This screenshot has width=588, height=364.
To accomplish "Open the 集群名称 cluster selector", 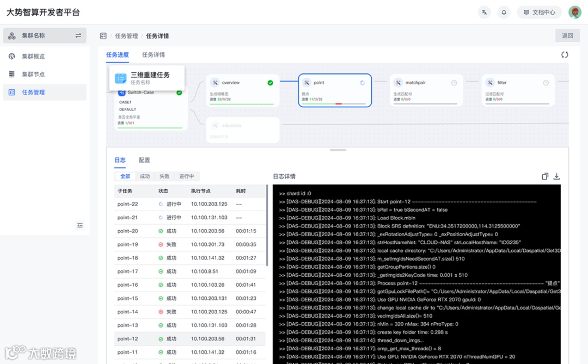I will coord(45,35).
